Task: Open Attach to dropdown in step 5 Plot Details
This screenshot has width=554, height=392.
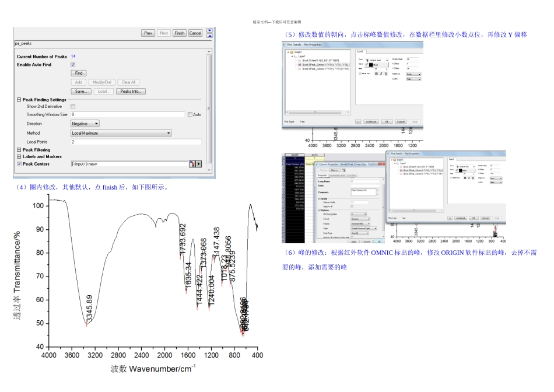Action: 413,74
